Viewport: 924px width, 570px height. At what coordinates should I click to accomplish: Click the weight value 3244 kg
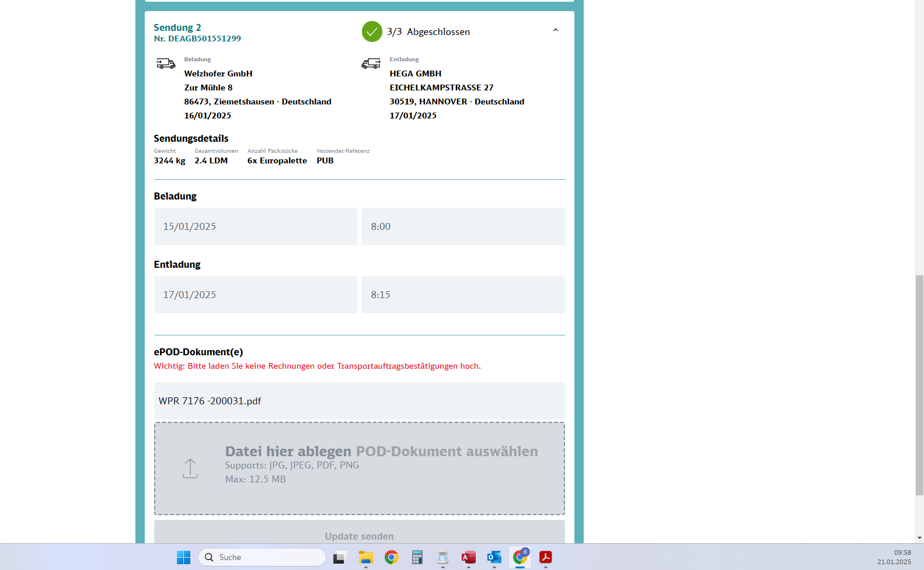click(169, 160)
